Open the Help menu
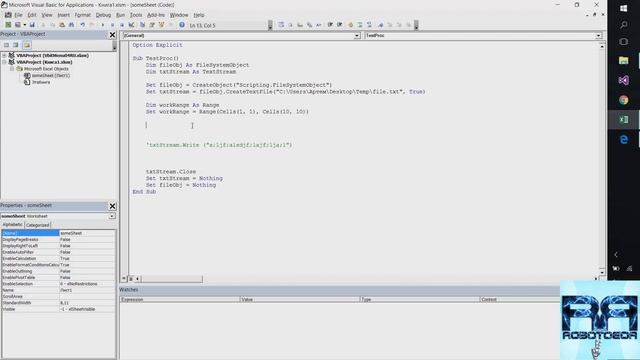This screenshot has width=640, height=360. click(199, 15)
